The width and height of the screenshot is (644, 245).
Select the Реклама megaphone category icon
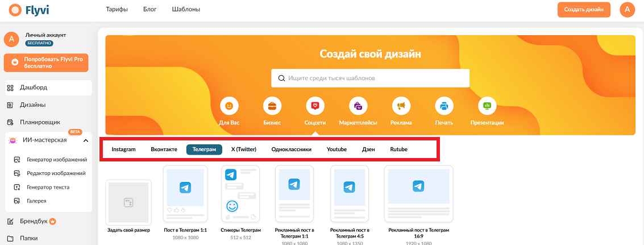401,106
